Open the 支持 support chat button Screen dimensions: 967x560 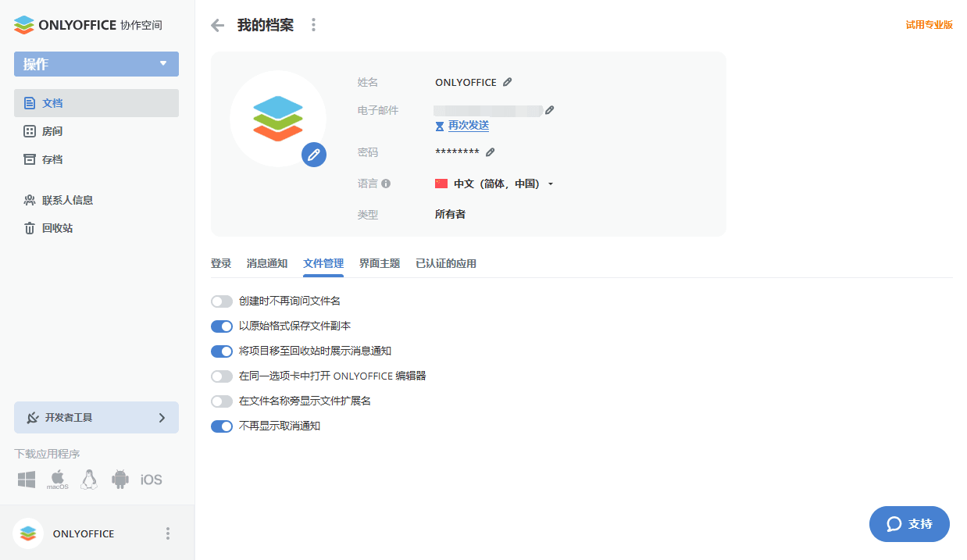pos(909,524)
